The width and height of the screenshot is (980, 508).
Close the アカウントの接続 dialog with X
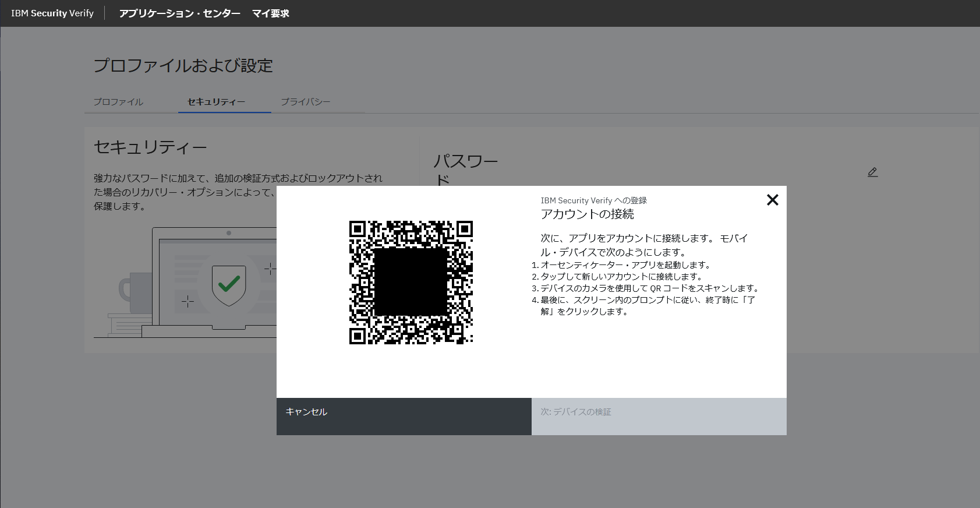coord(772,200)
